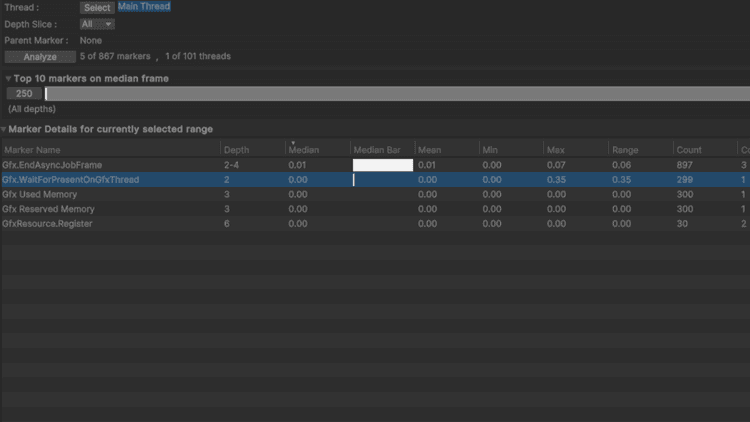Screen dimensions: 750x422
Task: Click count value 30 for GfxResource.Register
Action: tap(682, 223)
